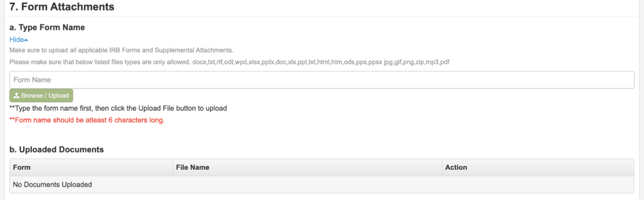Click the No Documents Uploaded row
The image size is (644, 200).
pos(322,184)
